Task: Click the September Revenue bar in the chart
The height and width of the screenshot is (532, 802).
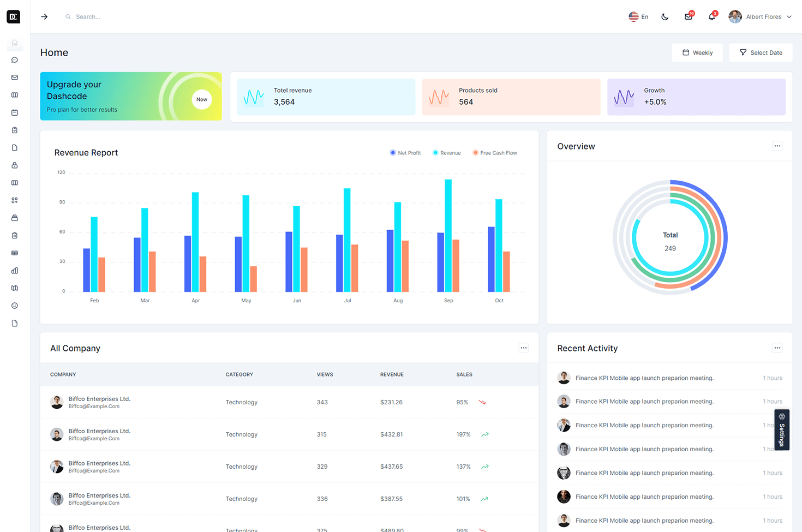Action: click(448, 235)
